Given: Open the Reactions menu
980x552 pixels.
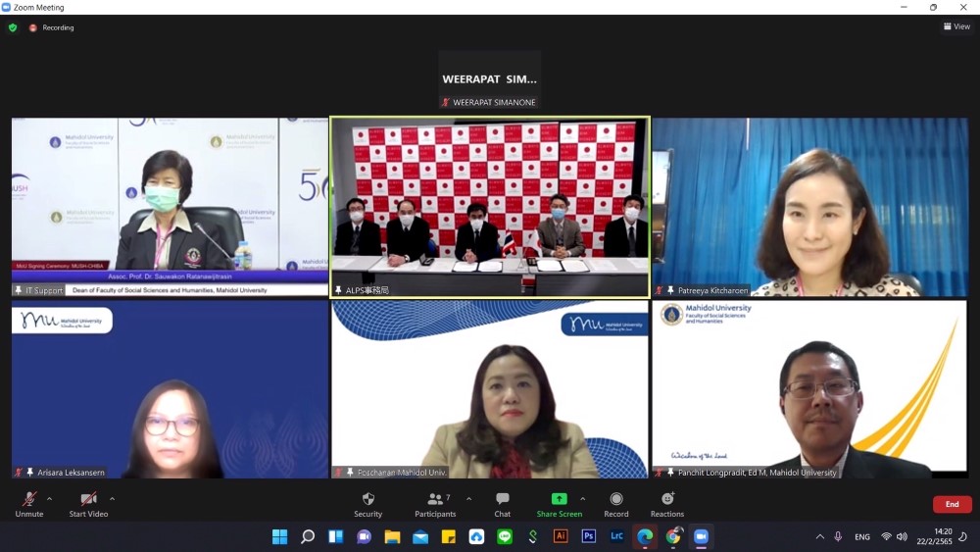Looking at the screenshot, I should (667, 500).
